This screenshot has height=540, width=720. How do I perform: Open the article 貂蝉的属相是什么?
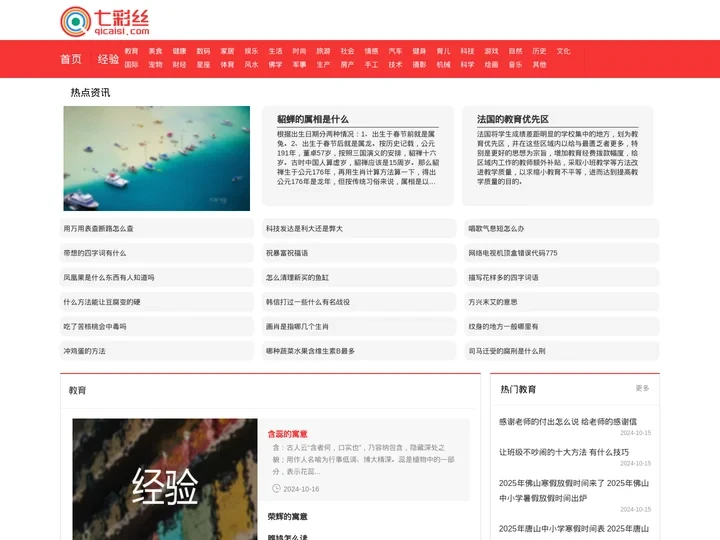click(313, 119)
